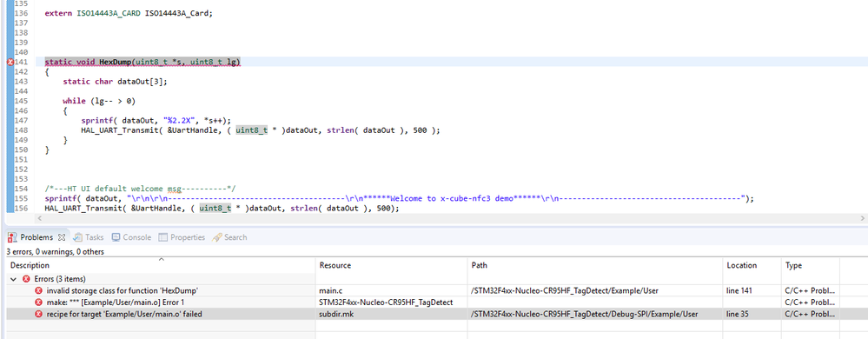Screen dimensions: 868x339
Task: Click the Debug-SPI/Example/User path cell
Action: (x=584, y=314)
